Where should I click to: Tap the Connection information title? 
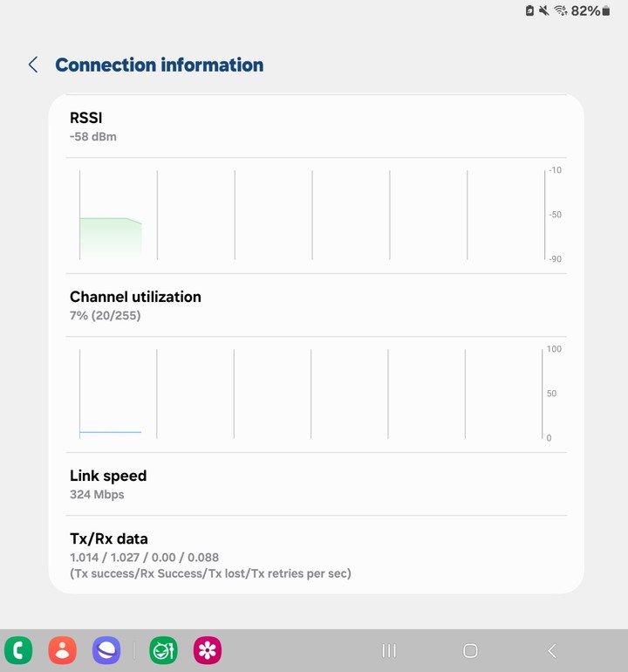(x=160, y=65)
